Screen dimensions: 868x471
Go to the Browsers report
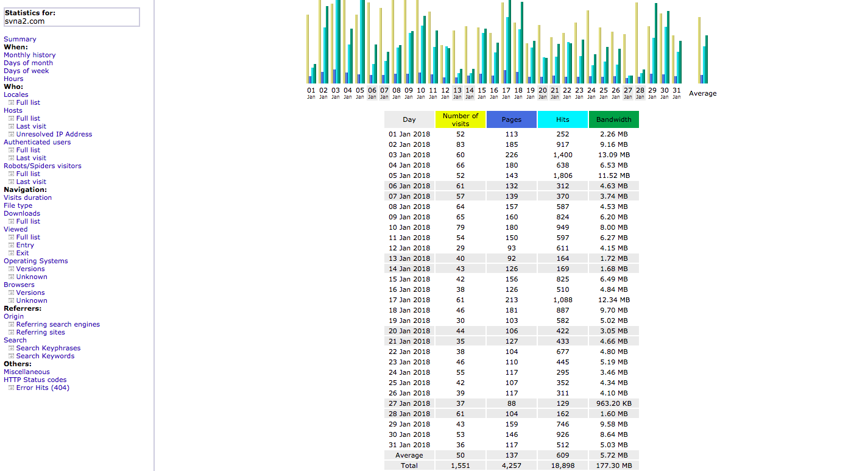pyautogui.click(x=19, y=285)
